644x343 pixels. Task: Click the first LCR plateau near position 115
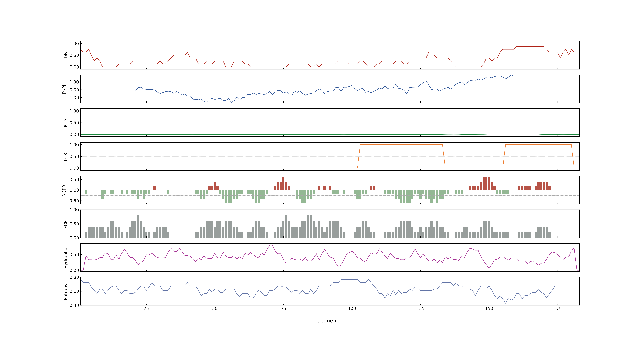[x=401, y=145]
